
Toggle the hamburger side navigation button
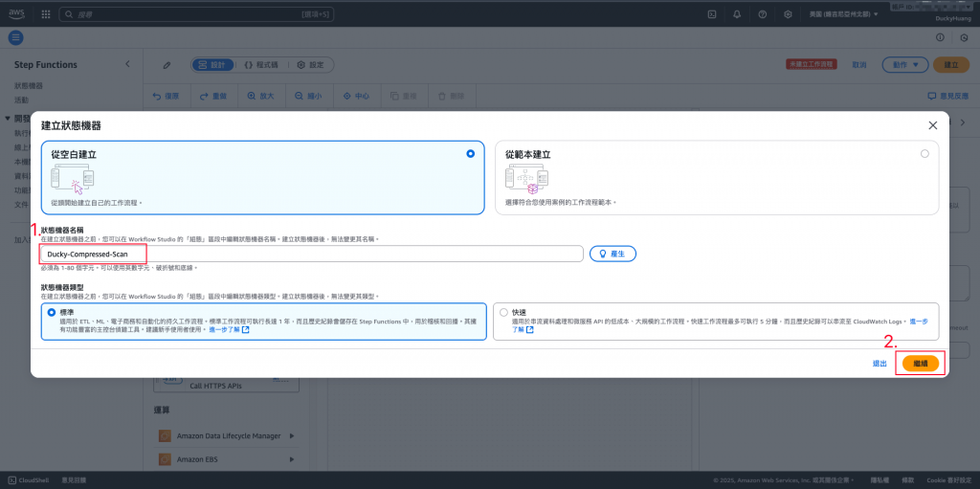click(x=15, y=37)
